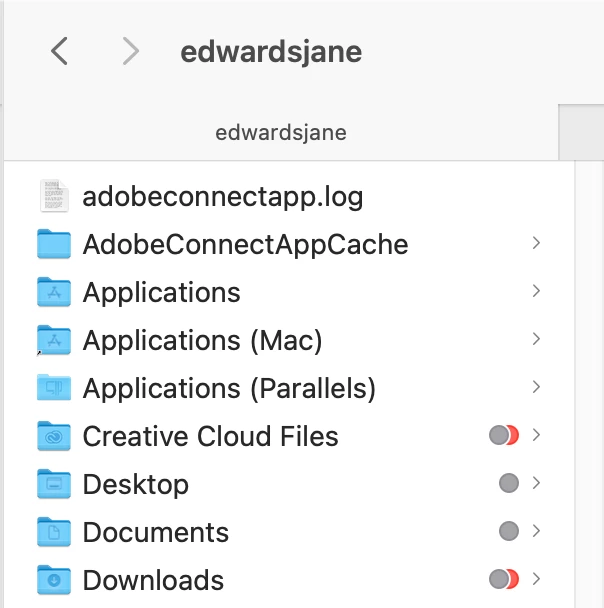The width and height of the screenshot is (604, 608).
Task: Expand the Applications (Mac) chevron
Action: click(536, 339)
